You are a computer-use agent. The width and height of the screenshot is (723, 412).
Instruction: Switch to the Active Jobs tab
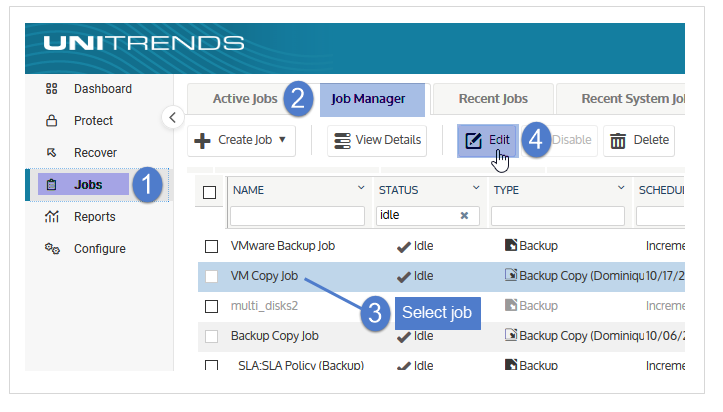click(x=245, y=99)
